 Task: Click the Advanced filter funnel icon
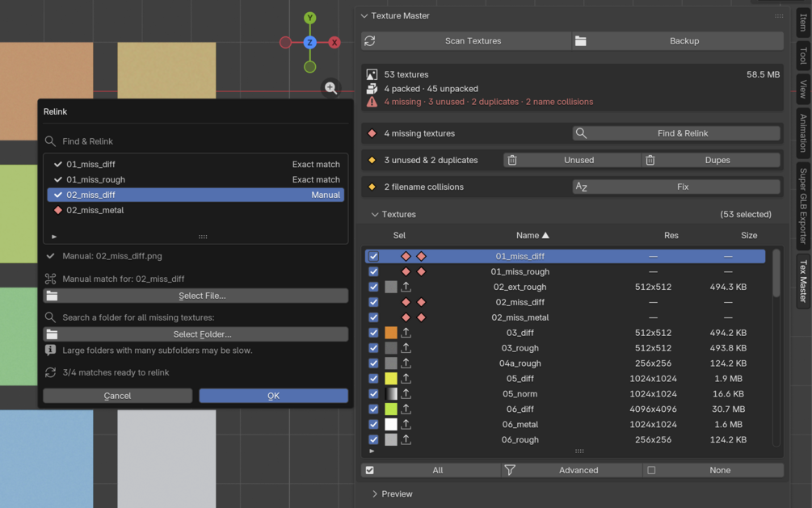pyautogui.click(x=510, y=470)
